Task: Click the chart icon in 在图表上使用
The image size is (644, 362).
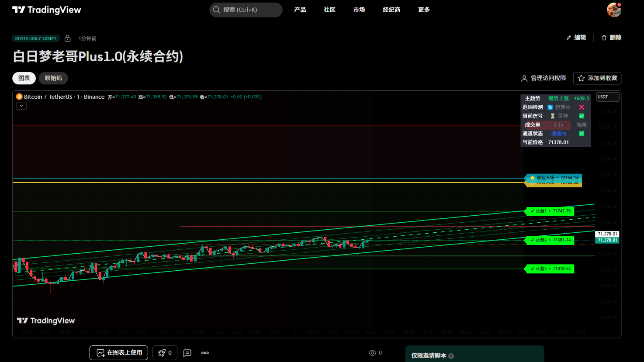Action: coord(100,353)
